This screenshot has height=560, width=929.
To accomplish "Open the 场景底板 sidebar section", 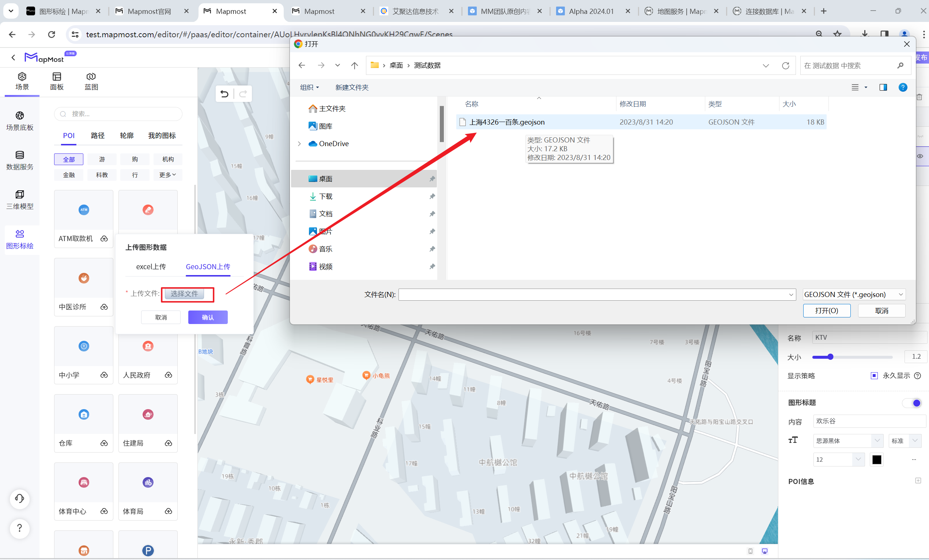I will (20, 121).
